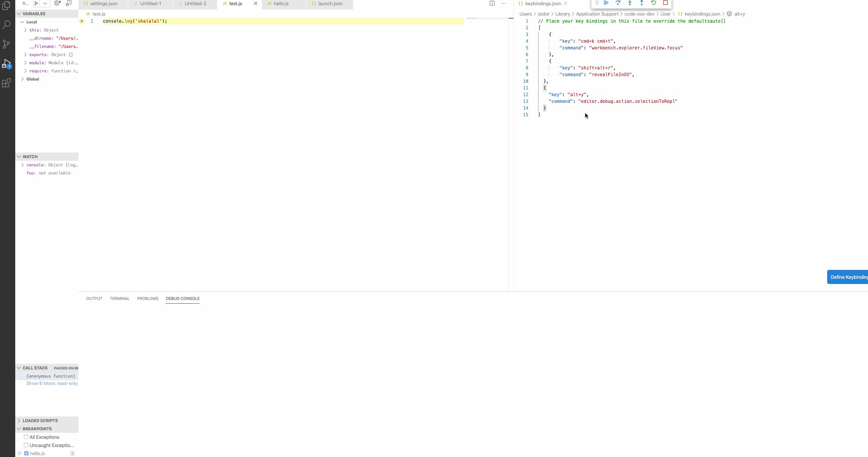The image size is (868, 457).
Task: Click the Define Keybinding button
Action: coord(849,277)
